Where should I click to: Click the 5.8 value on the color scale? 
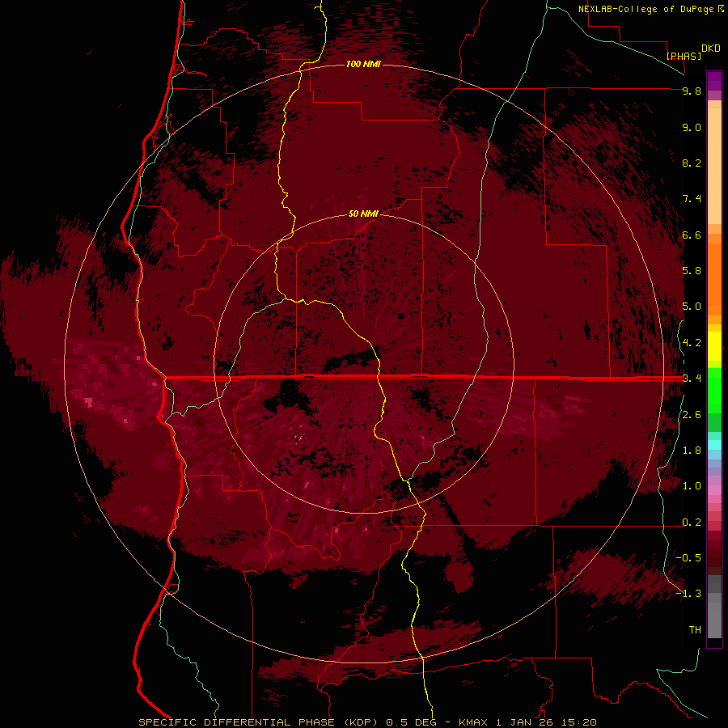coord(692,271)
